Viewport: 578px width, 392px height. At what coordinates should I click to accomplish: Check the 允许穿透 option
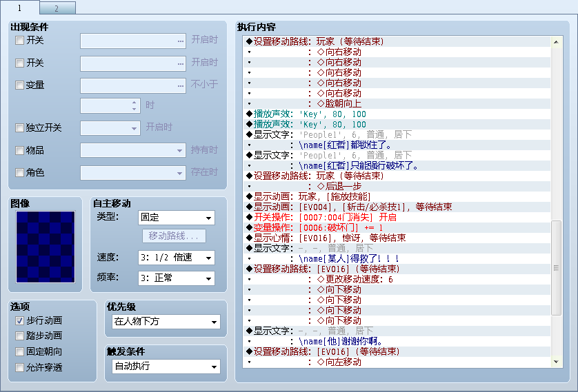pos(19,368)
